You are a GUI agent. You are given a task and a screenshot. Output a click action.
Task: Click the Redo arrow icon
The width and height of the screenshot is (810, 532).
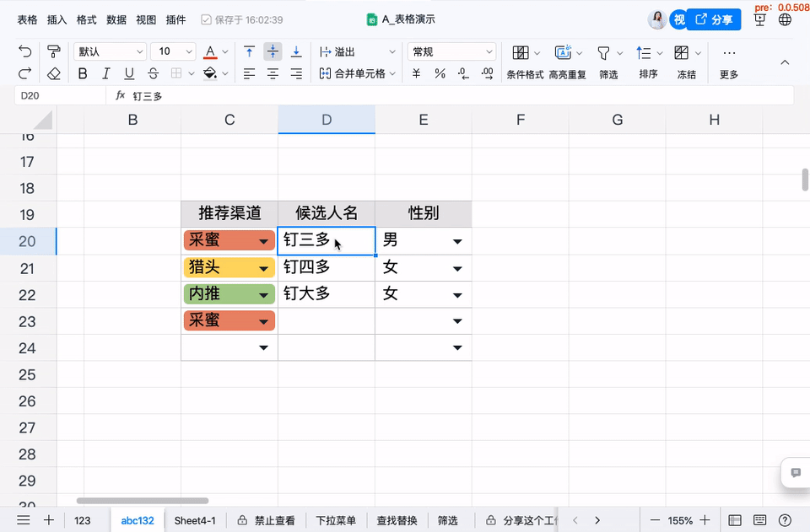pos(24,74)
